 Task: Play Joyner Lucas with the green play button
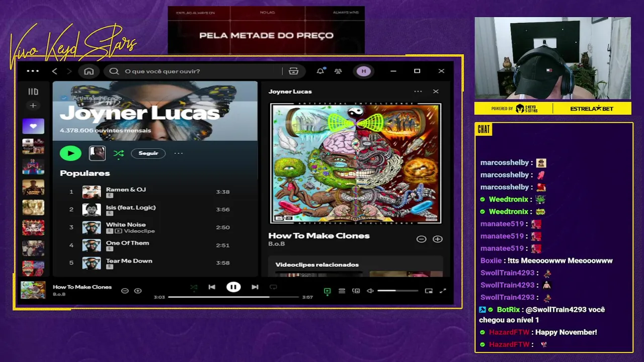pos(70,153)
